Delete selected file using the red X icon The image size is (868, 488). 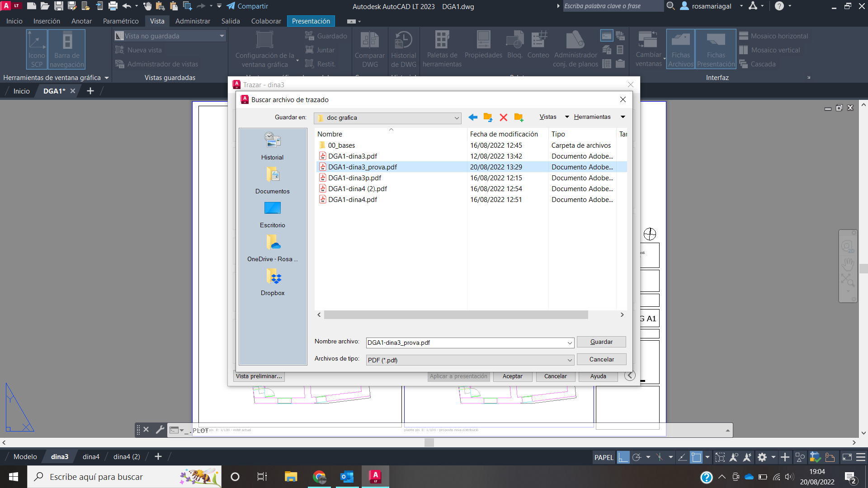[x=503, y=117]
